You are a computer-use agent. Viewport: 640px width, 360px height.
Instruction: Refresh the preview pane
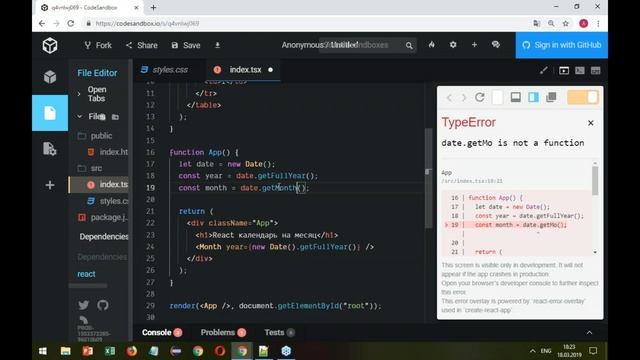pos(480,97)
